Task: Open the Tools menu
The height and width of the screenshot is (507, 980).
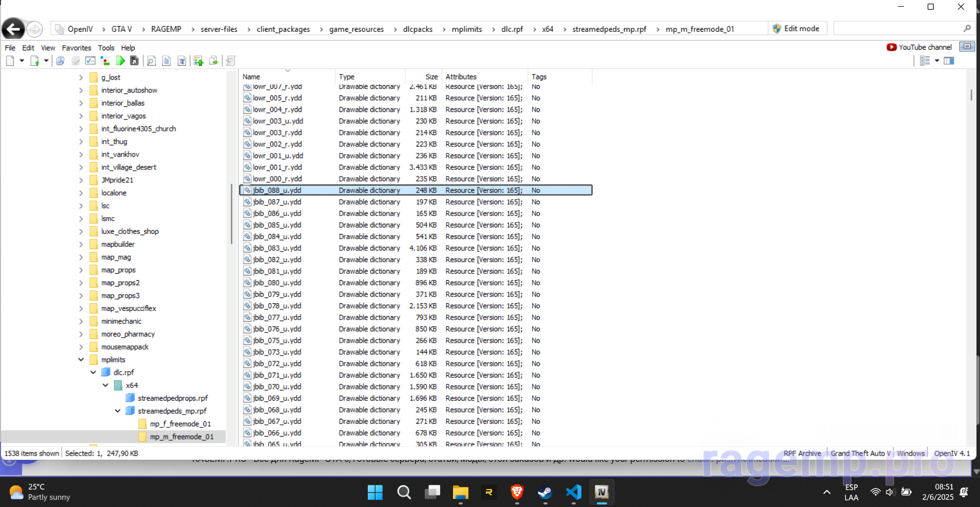Action: click(x=106, y=48)
